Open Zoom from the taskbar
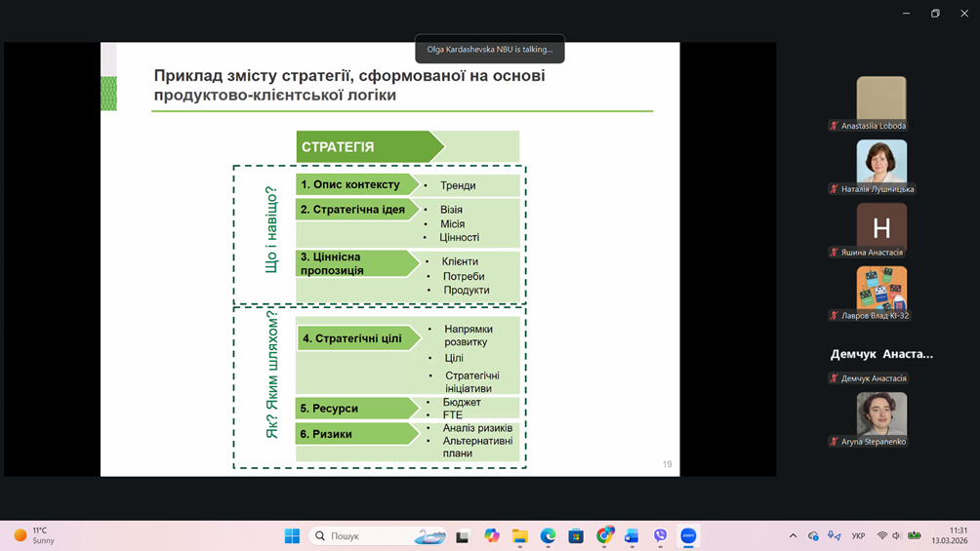Screen dimensions: 980x551 pyautogui.click(x=688, y=535)
